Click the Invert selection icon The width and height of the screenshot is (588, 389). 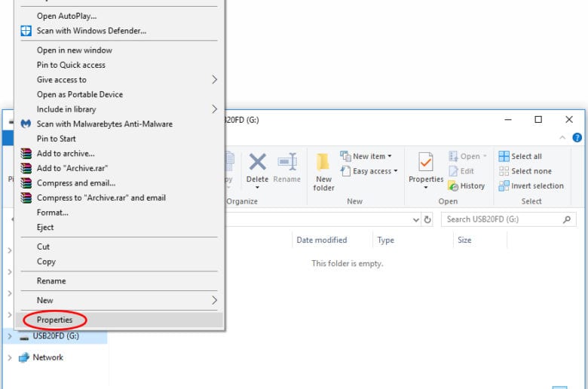[504, 185]
